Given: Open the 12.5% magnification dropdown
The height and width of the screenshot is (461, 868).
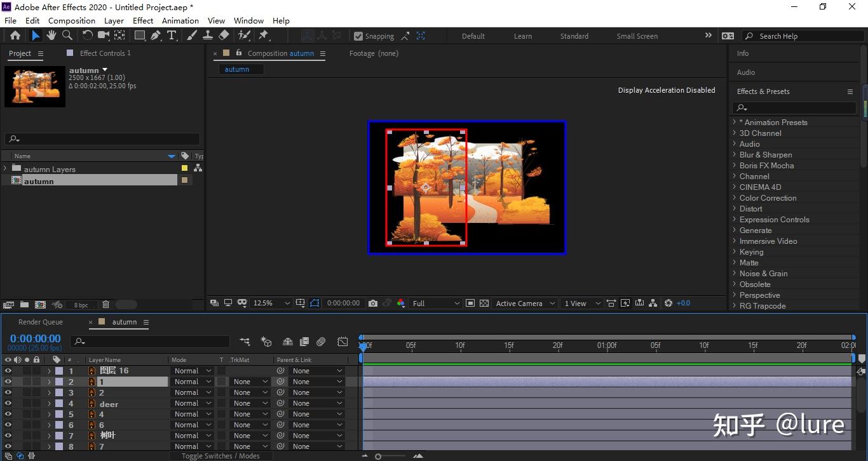Looking at the screenshot, I should point(271,304).
